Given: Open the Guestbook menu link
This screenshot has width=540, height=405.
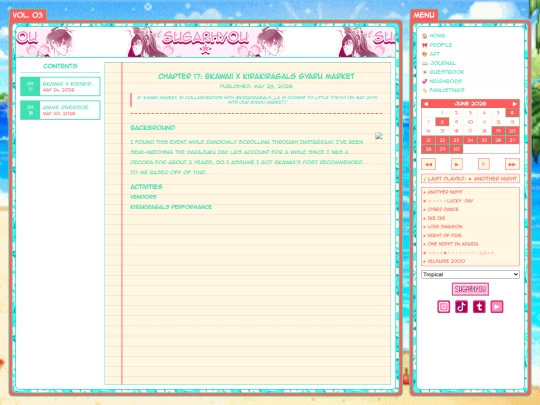Looking at the screenshot, I should (x=447, y=72).
